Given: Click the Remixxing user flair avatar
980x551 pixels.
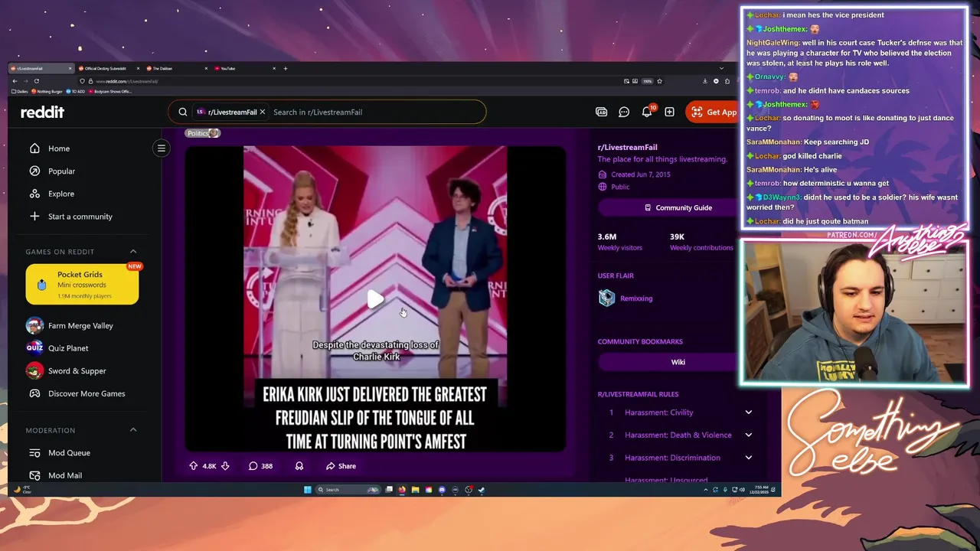Looking at the screenshot, I should pyautogui.click(x=607, y=298).
